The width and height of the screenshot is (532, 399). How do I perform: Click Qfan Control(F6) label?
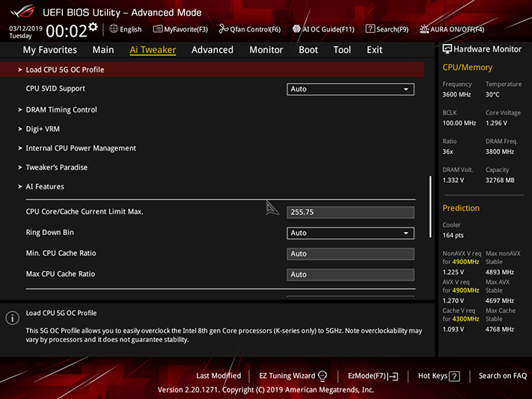[x=255, y=29]
